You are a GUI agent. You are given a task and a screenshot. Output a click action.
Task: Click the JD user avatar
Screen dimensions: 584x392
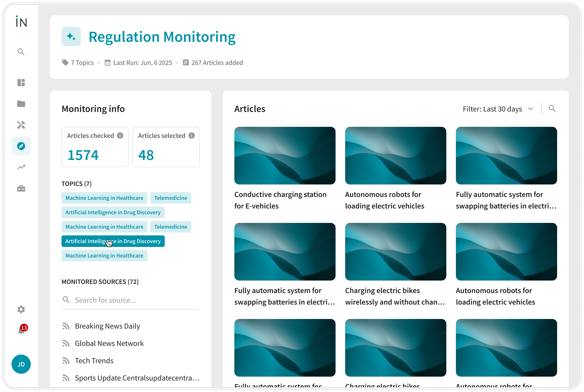[21, 364]
